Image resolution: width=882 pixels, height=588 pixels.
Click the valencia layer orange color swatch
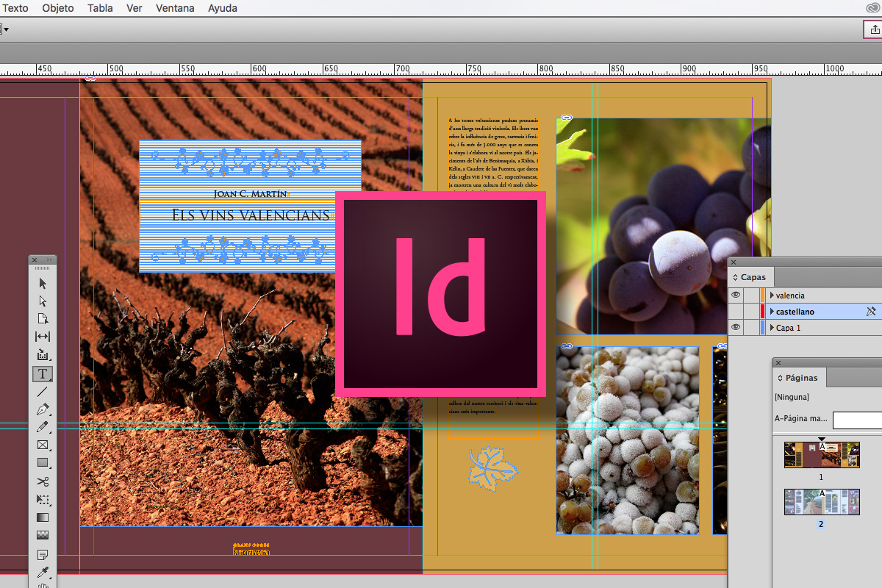pyautogui.click(x=762, y=295)
